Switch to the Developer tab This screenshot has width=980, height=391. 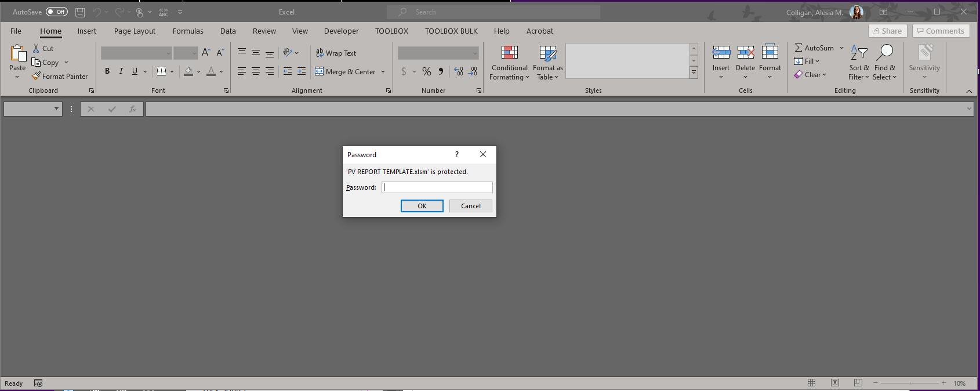pos(341,31)
